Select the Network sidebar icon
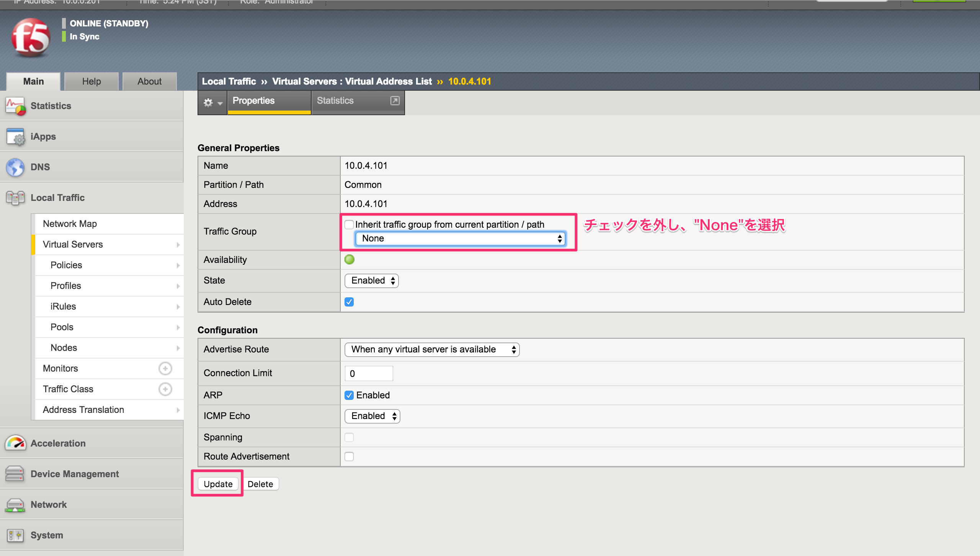 point(15,504)
